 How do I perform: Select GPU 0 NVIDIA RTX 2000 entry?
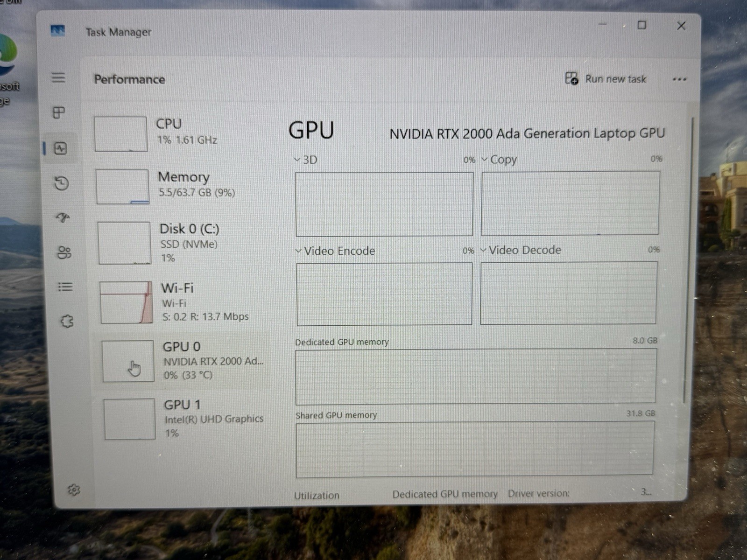(182, 361)
